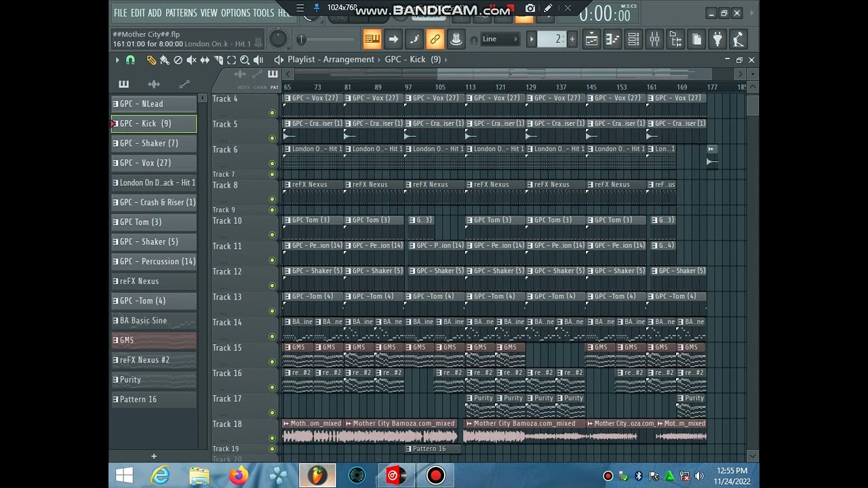The height and width of the screenshot is (488, 868).
Task: Open File Explorer from the taskbar
Action: point(199,476)
